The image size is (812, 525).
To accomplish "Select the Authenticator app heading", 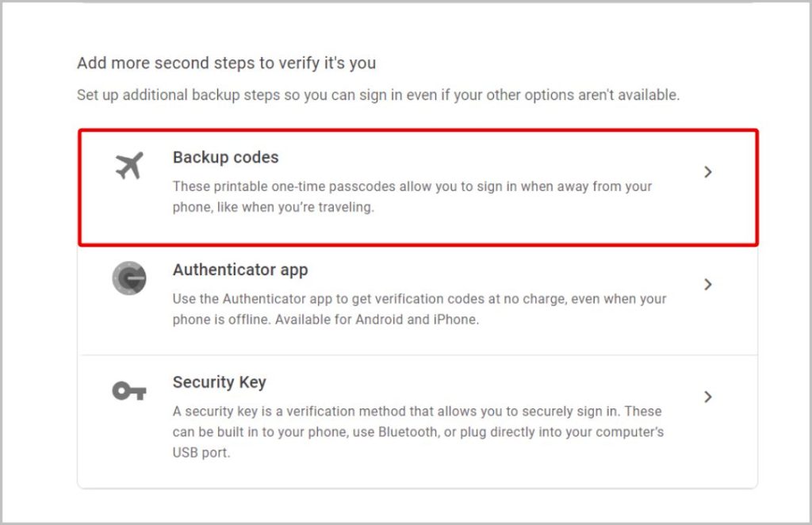I will [240, 270].
